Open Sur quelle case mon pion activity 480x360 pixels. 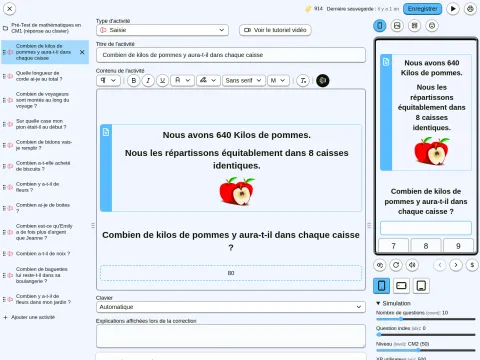tap(41, 124)
